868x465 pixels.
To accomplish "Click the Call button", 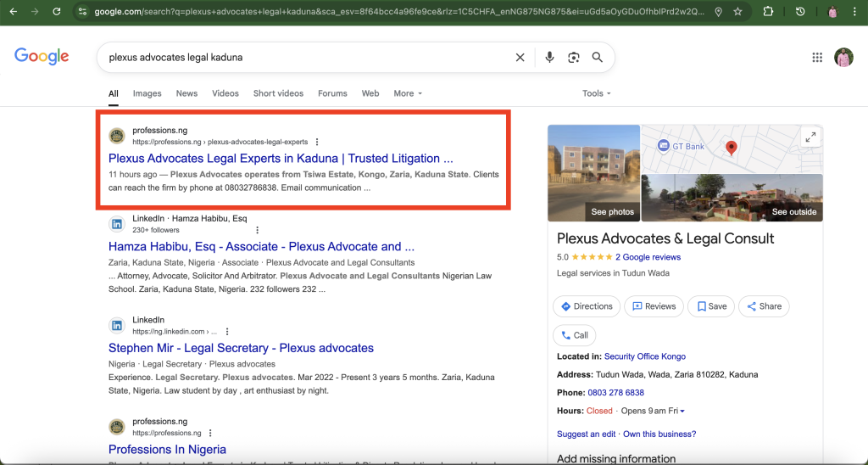I will pos(575,335).
